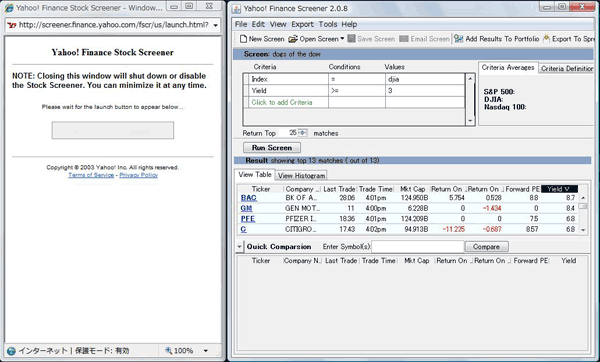Click the Internet globe icon in status bar
Viewport: 600px width, 362px height.
[11, 351]
